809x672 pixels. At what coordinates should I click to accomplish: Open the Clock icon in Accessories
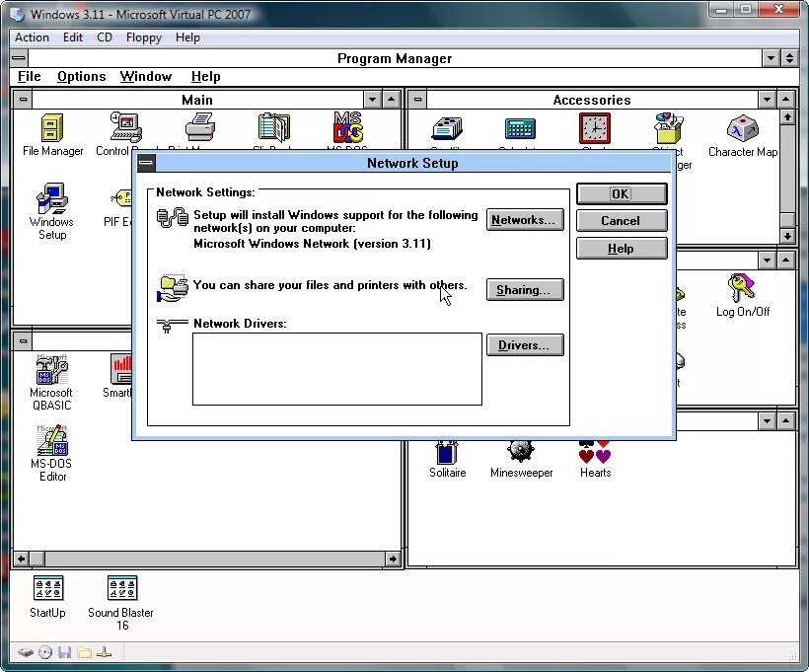pyautogui.click(x=594, y=128)
